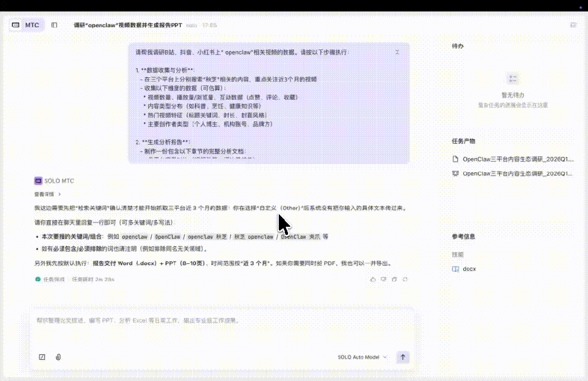
Task: Regenerate the response with refresh icon
Action: [405, 279]
